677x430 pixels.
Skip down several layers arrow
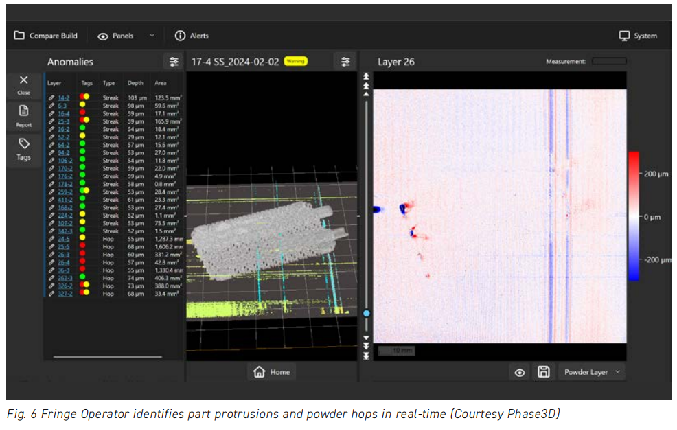point(366,347)
